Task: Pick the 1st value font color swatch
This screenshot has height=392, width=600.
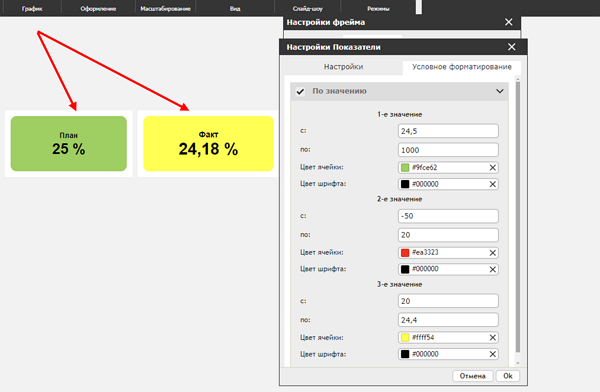Action: pos(405,184)
